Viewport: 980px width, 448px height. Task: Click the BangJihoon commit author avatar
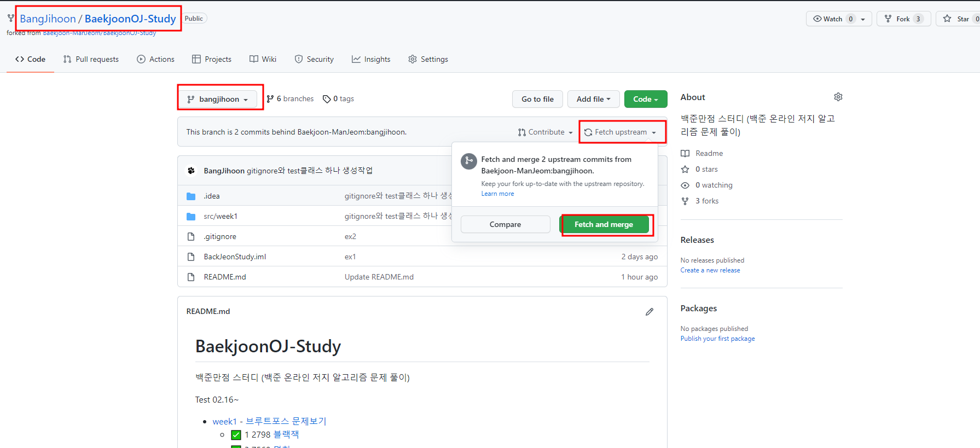point(191,171)
